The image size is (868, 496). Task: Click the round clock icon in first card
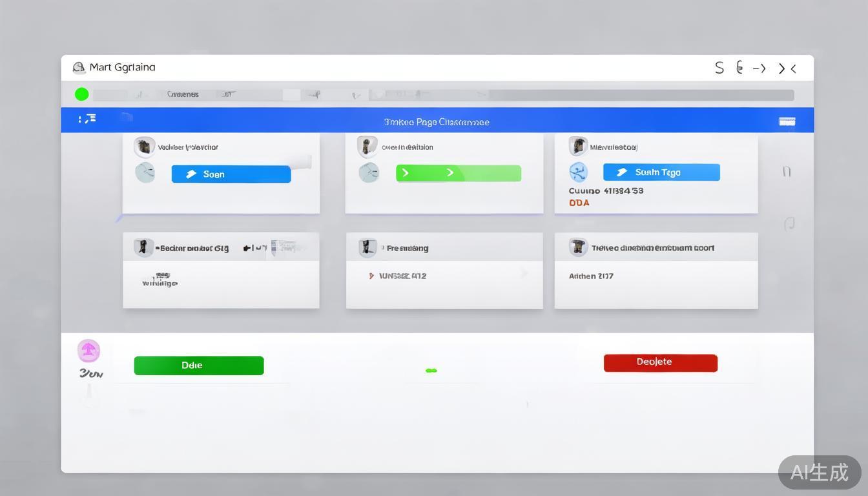click(145, 172)
